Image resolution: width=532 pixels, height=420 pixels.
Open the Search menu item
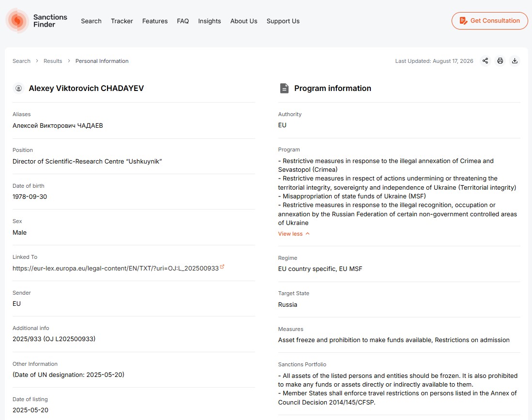click(x=91, y=21)
